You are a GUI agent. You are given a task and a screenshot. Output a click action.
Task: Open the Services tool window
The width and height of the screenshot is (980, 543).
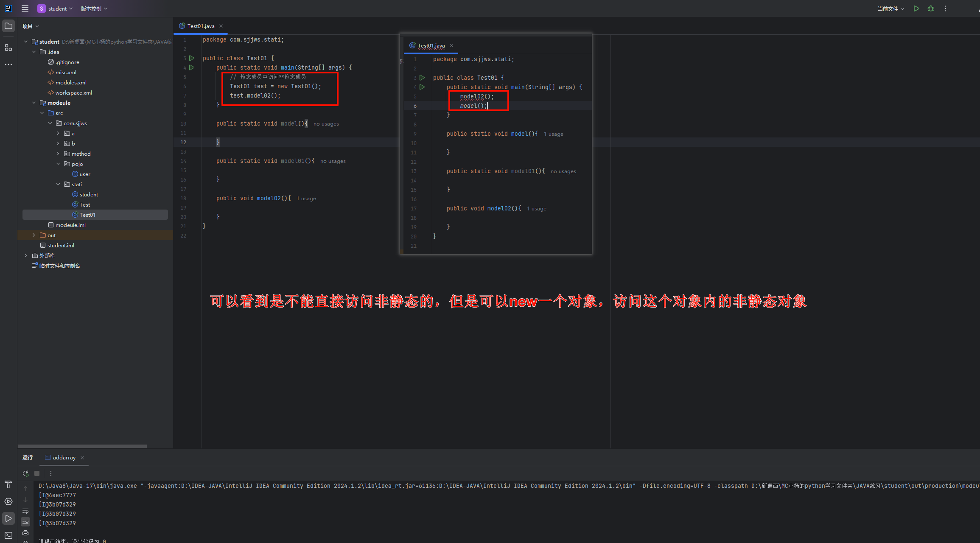point(8,501)
